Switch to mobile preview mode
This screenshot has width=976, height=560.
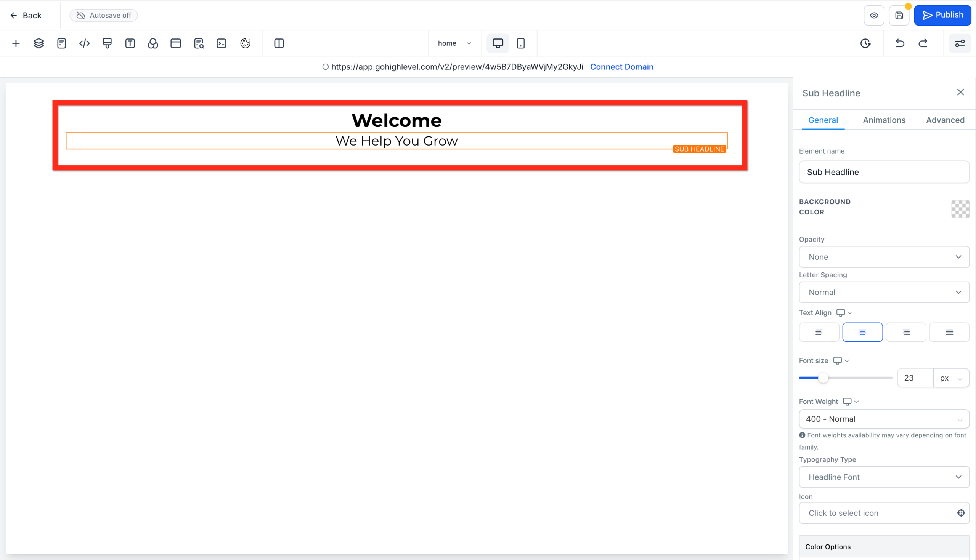pos(521,43)
